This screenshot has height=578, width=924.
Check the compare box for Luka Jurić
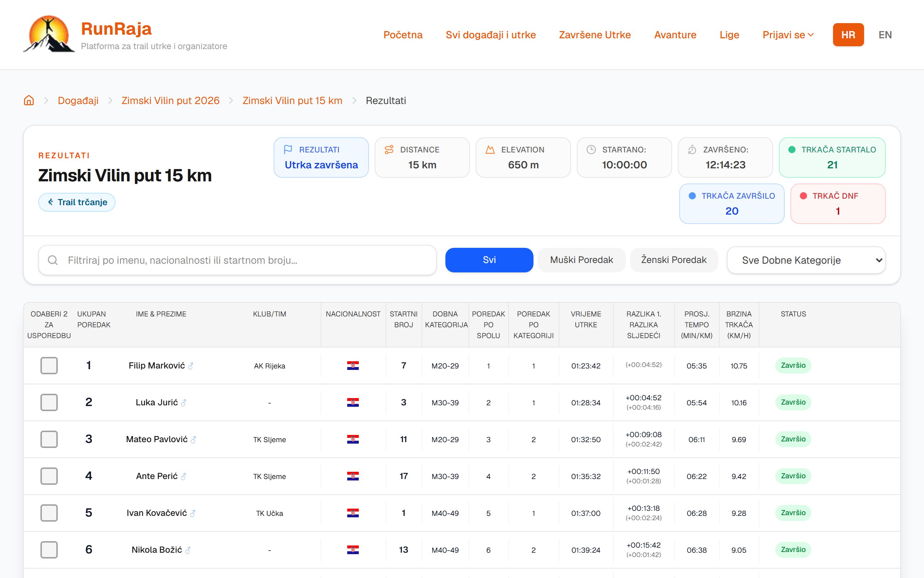pyautogui.click(x=49, y=402)
